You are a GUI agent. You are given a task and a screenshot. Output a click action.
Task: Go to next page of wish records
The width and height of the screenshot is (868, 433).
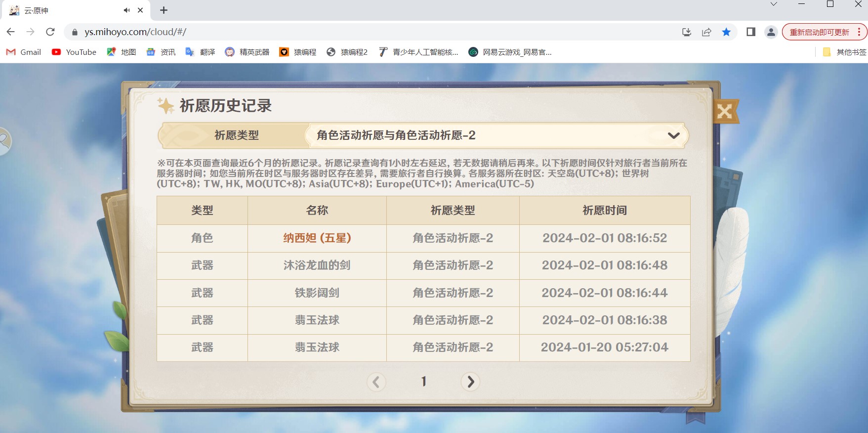click(470, 382)
